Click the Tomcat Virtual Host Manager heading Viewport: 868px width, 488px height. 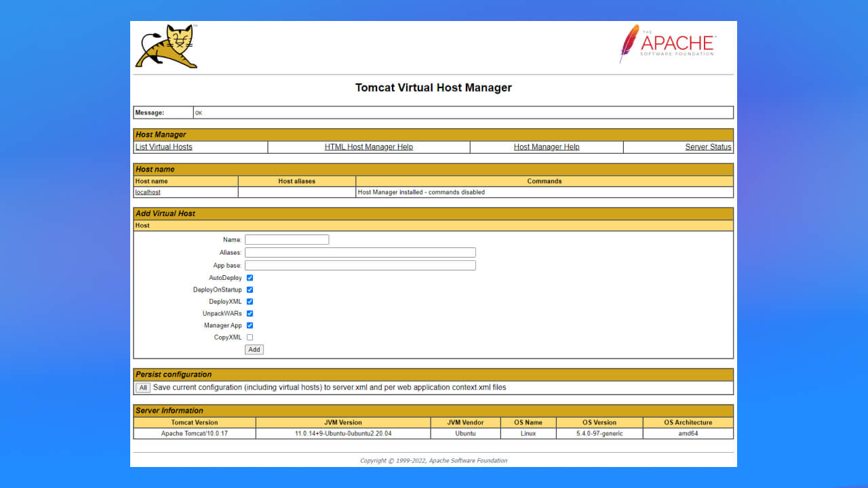tap(433, 87)
